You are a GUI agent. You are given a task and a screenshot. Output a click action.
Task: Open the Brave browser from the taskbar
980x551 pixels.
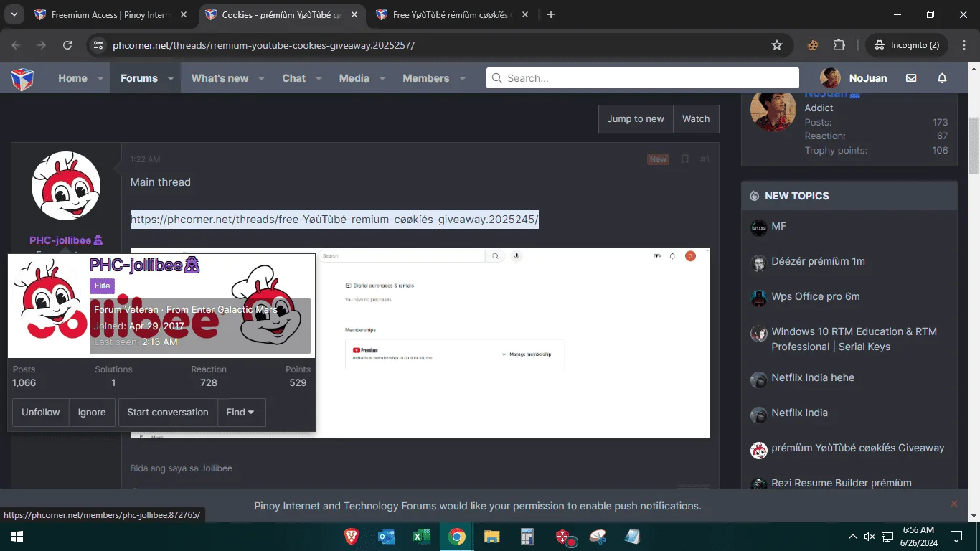click(x=352, y=537)
